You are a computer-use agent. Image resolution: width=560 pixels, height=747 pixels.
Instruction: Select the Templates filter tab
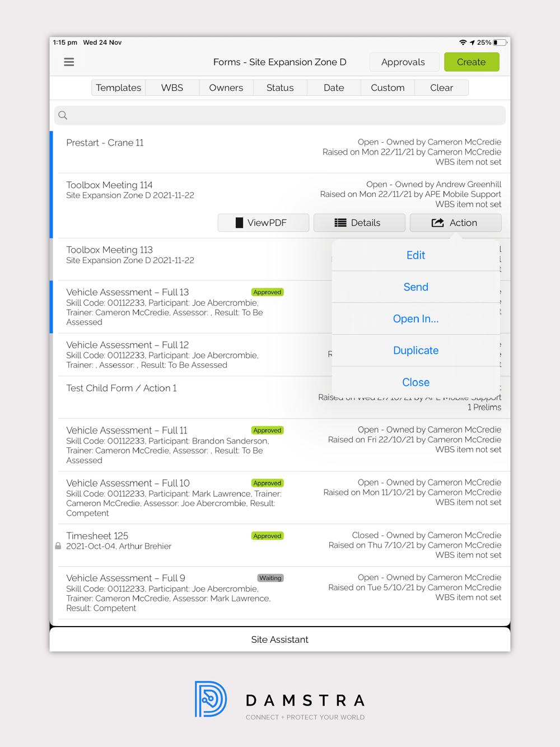coord(119,88)
